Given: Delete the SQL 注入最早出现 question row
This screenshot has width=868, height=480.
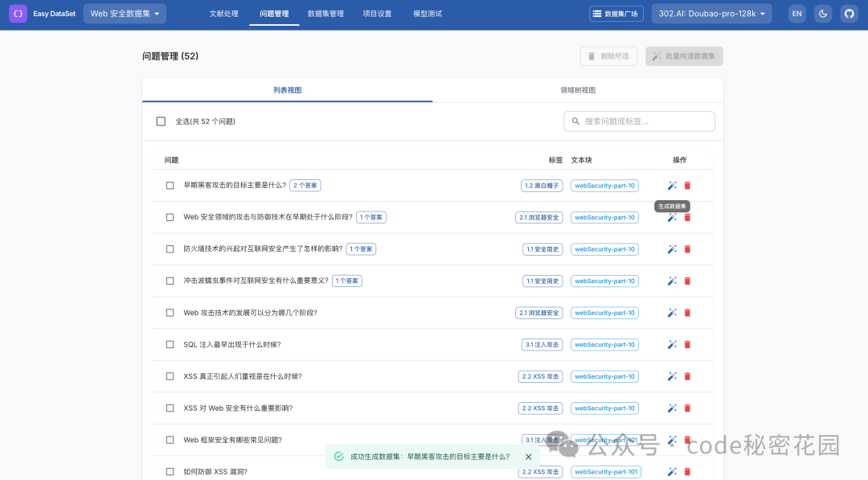Looking at the screenshot, I should (x=687, y=345).
